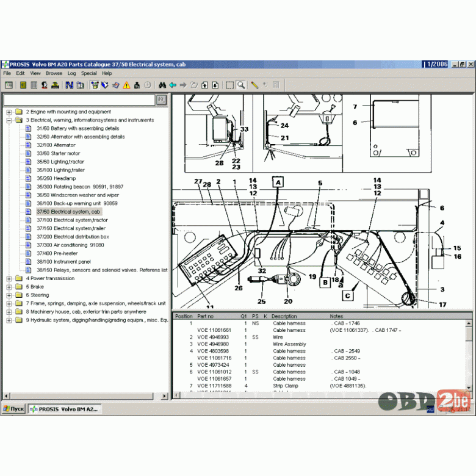Expand the 6 Steering folder
Screen dimensions: 476x476
9,295
